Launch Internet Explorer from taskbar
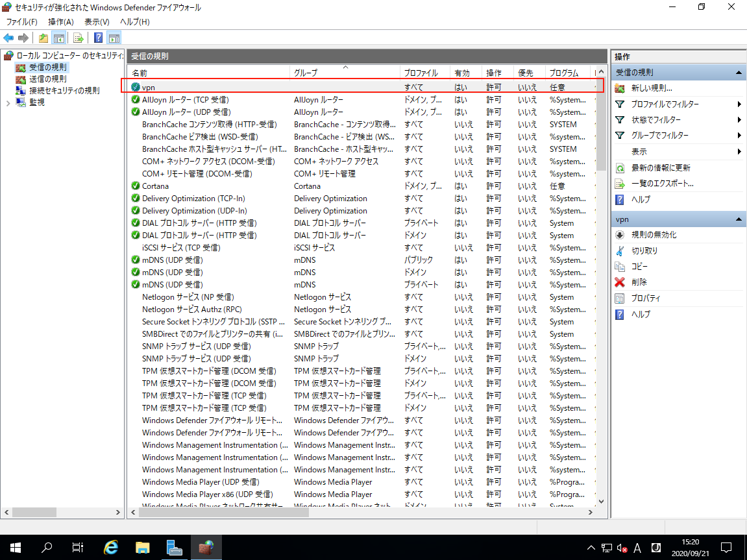The height and width of the screenshot is (560, 747). [x=110, y=547]
